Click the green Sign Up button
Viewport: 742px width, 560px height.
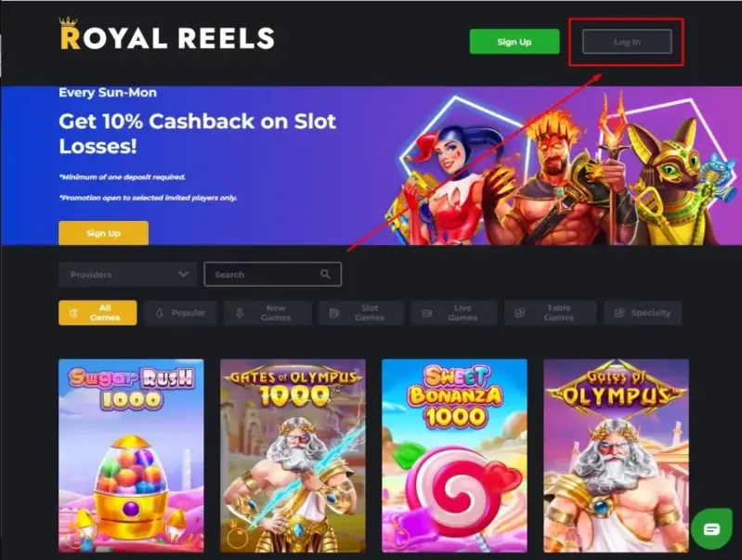point(514,42)
